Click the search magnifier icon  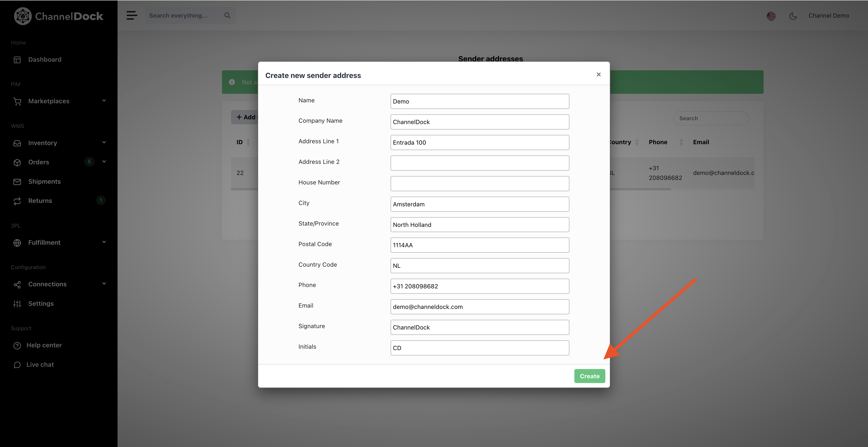click(227, 16)
